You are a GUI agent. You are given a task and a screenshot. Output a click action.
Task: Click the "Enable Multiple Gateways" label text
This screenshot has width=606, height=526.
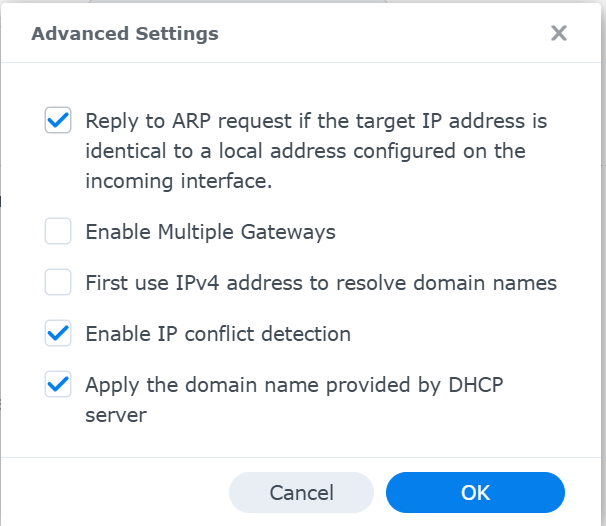(x=210, y=232)
